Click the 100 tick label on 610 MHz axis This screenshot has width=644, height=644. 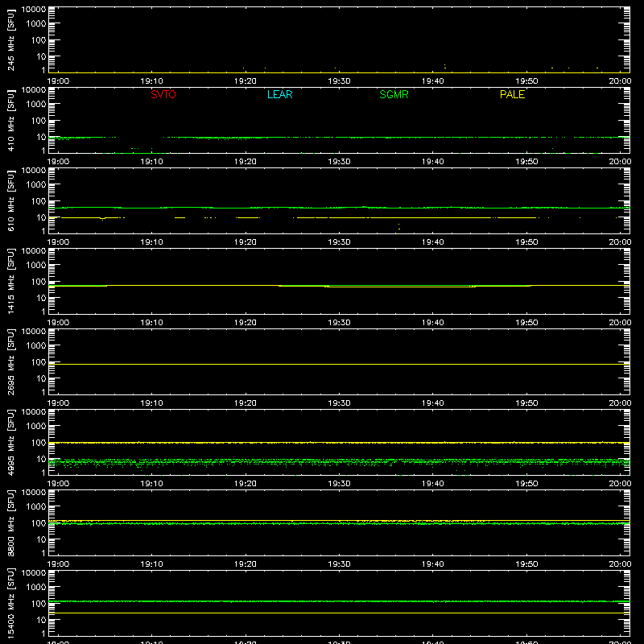[38, 201]
